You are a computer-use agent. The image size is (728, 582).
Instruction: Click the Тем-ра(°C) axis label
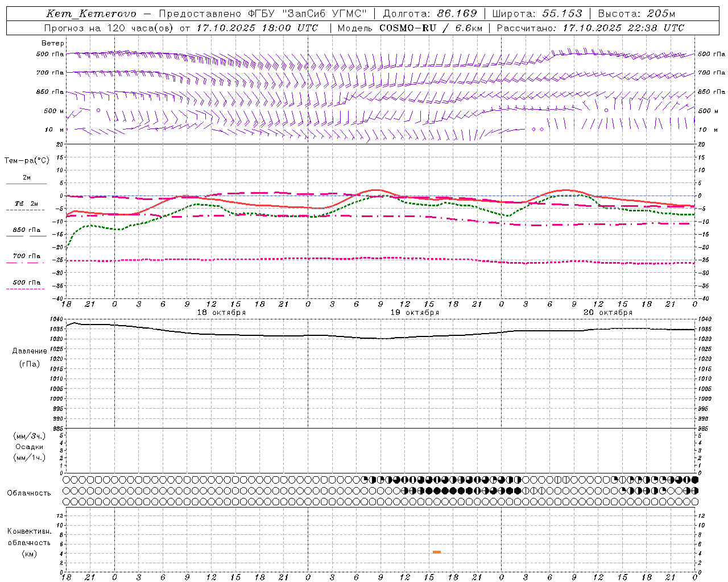click(x=27, y=161)
